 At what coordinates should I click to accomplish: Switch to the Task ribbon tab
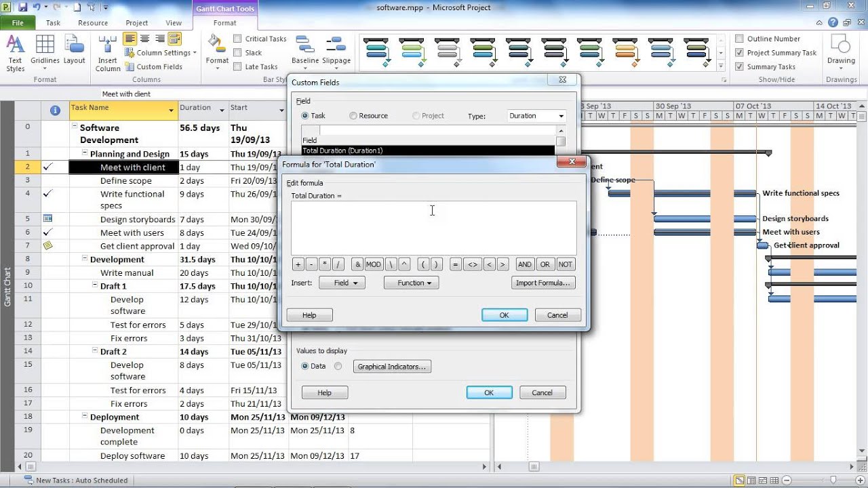[x=53, y=22]
